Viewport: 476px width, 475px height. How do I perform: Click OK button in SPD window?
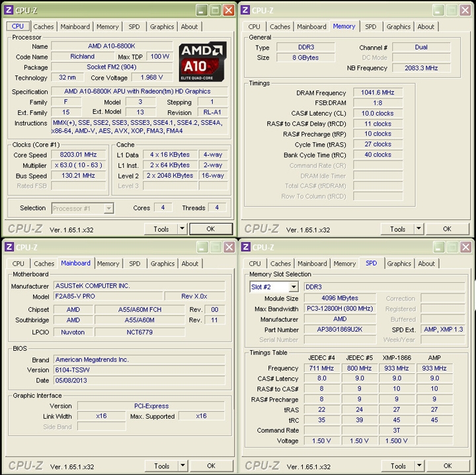click(448, 466)
